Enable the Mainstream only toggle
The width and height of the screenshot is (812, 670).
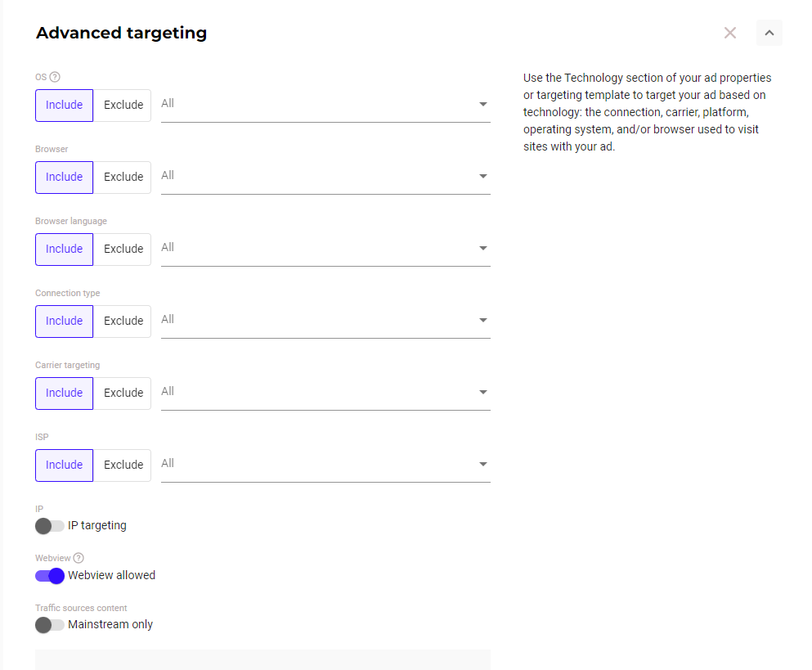click(49, 624)
